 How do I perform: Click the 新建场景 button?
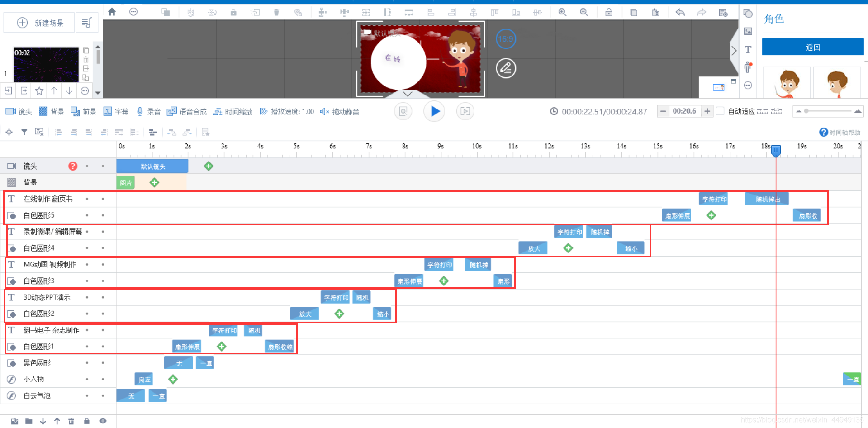coord(39,23)
